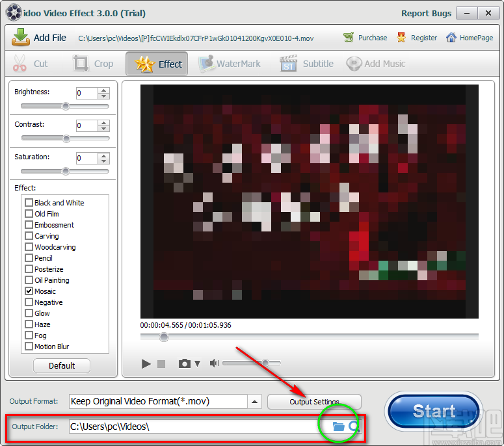The width and height of the screenshot is (504, 446).
Task: Switch to the Cut tab
Action: (31, 64)
